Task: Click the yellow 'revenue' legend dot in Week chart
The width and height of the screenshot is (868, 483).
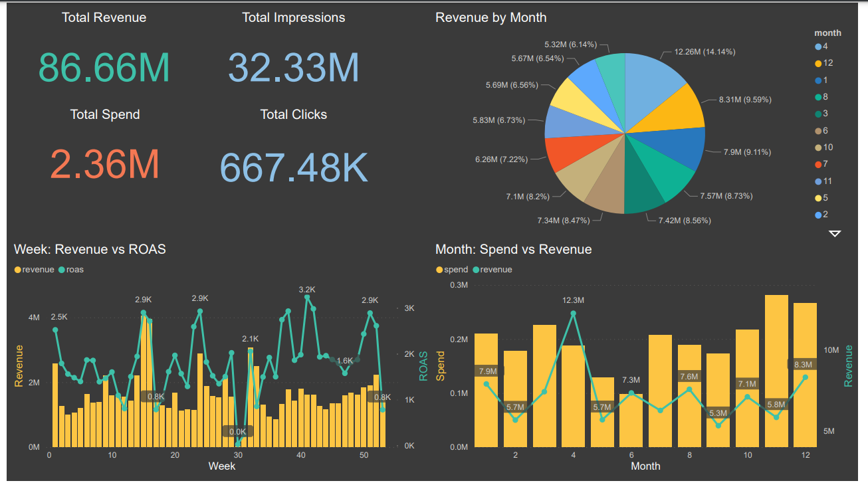Action: coord(17,270)
